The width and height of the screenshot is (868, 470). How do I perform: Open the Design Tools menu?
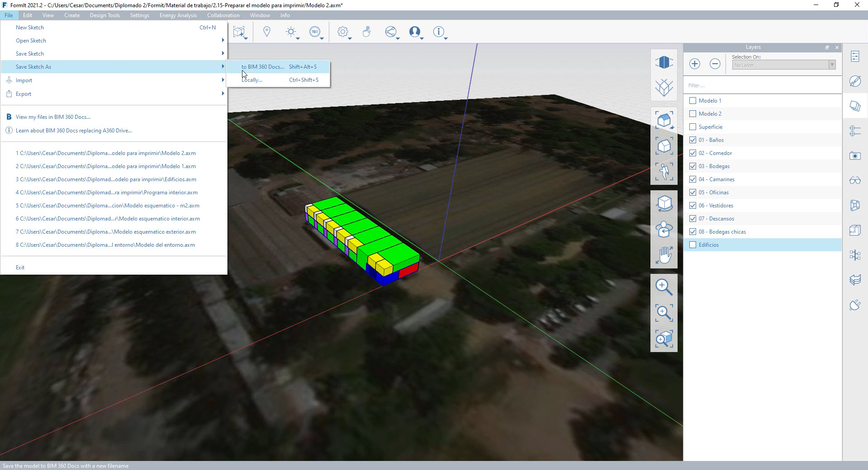click(x=104, y=15)
